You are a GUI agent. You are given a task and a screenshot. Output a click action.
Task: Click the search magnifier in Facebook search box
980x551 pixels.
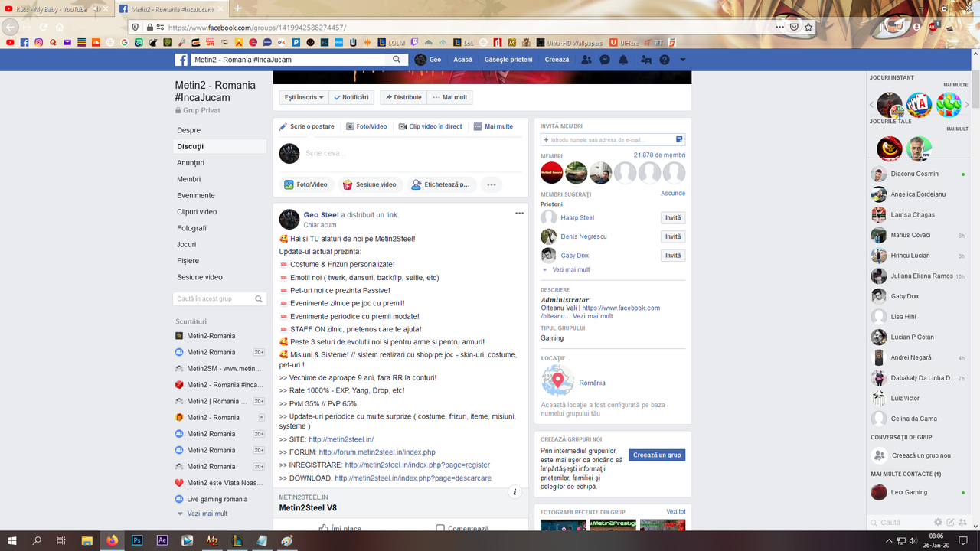click(x=397, y=60)
